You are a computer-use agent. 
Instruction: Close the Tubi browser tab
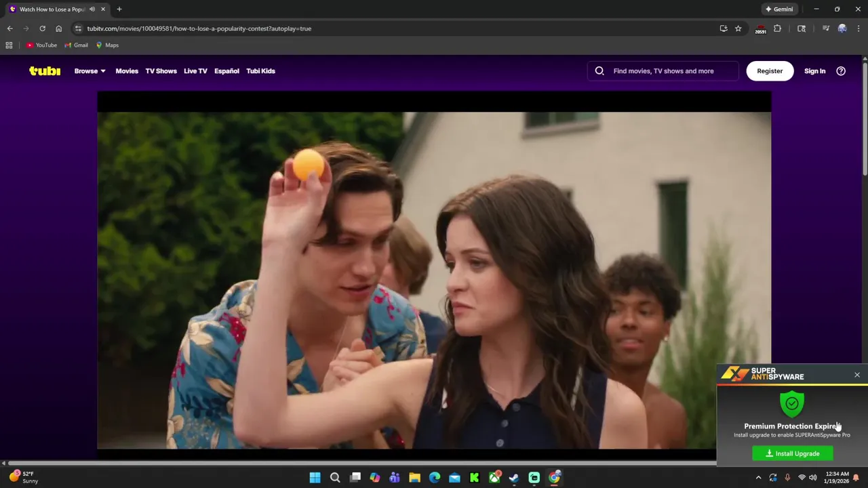tap(103, 9)
